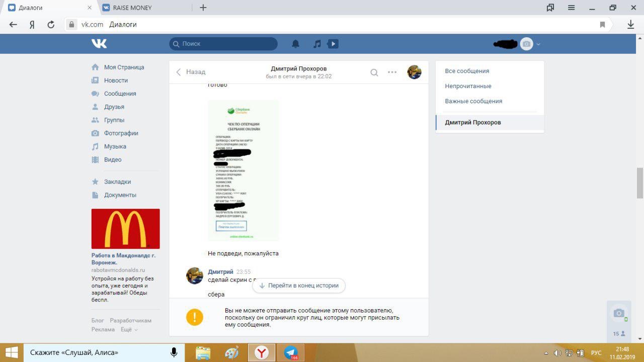
Task: Click the 15 online friends counter
Action: pos(619,334)
